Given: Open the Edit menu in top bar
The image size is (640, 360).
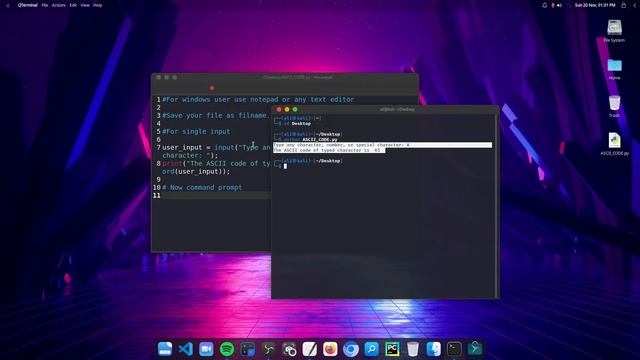Looking at the screenshot, I should pyautogui.click(x=73, y=5).
